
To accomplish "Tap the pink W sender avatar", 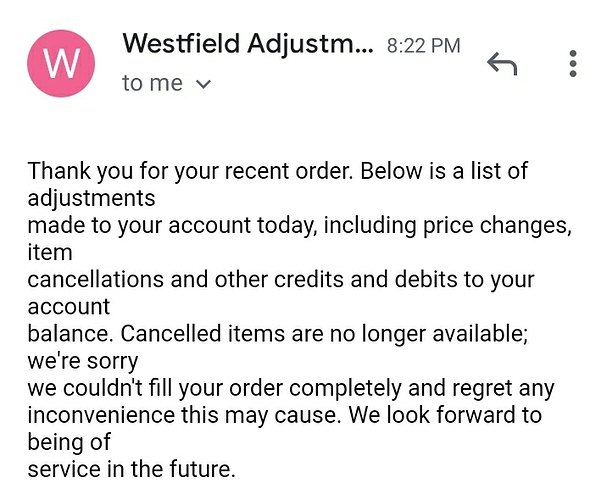I will coord(61,63).
